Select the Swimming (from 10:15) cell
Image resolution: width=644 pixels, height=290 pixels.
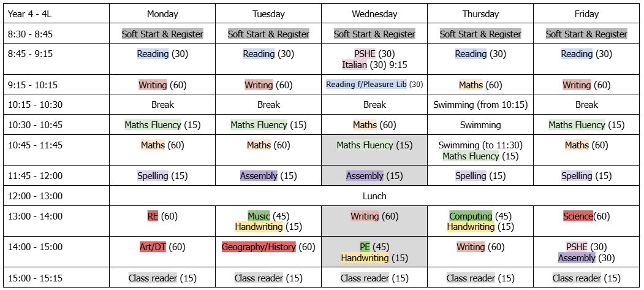coord(480,105)
